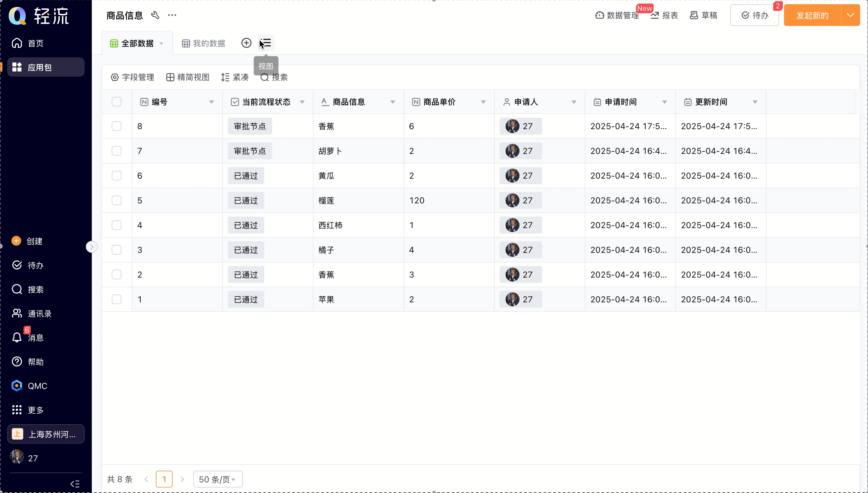Open 编号 column dropdown arrow
Image resolution: width=868 pixels, height=493 pixels.
click(x=211, y=102)
